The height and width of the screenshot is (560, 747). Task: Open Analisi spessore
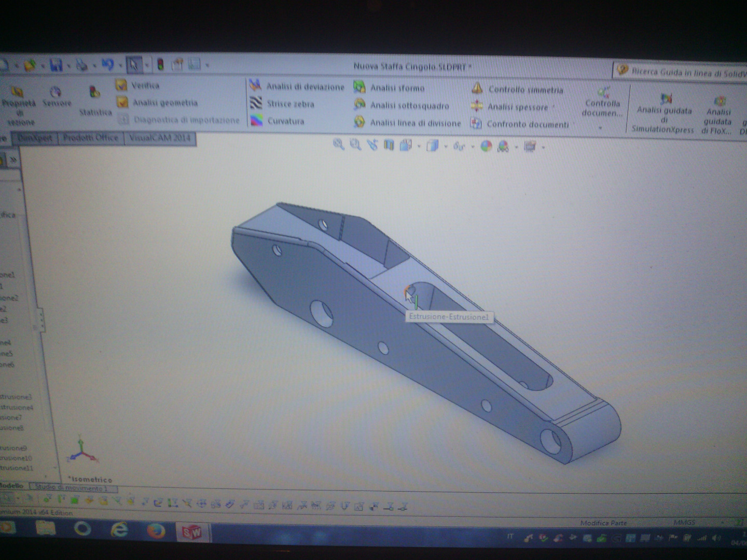tap(509, 107)
